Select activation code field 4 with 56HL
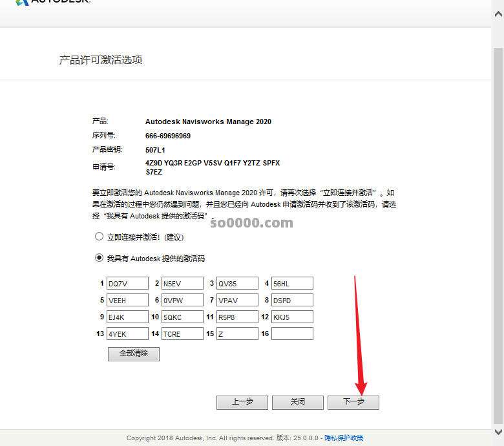504x446 pixels. 292,283
